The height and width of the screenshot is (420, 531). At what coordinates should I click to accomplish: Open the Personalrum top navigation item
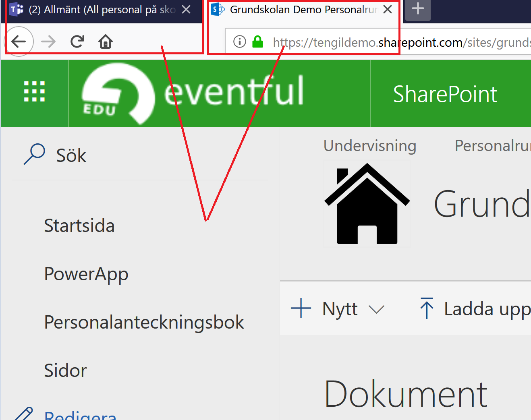pos(493,146)
